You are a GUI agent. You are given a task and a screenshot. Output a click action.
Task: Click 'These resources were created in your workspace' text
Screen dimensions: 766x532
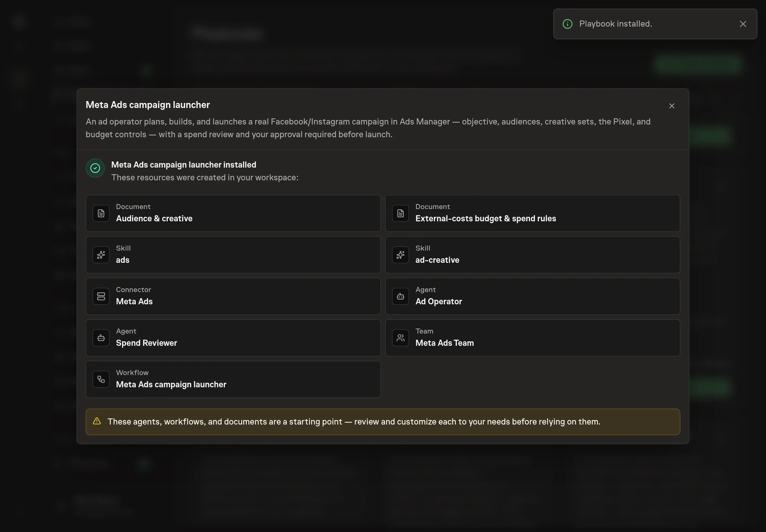pos(205,177)
